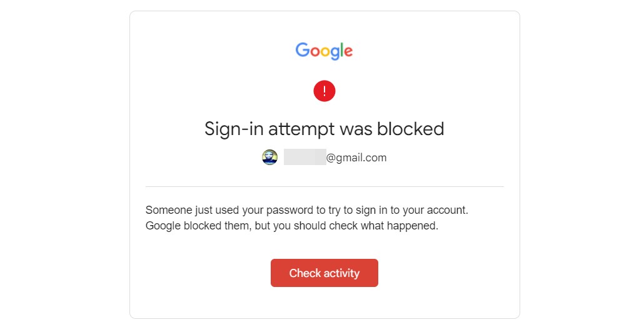644x322 pixels.
Task: Click the red letter e in Google logo
Action: pos(348,52)
